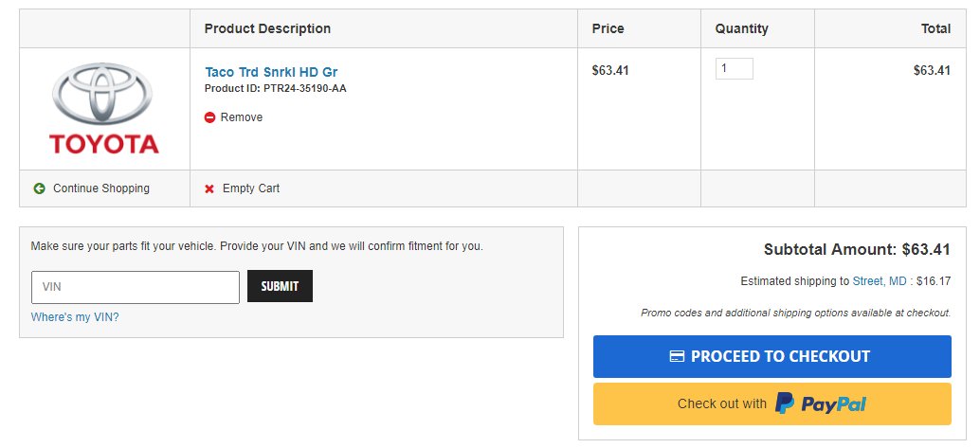
Task: Focus the Quantity input field
Action: tap(735, 69)
